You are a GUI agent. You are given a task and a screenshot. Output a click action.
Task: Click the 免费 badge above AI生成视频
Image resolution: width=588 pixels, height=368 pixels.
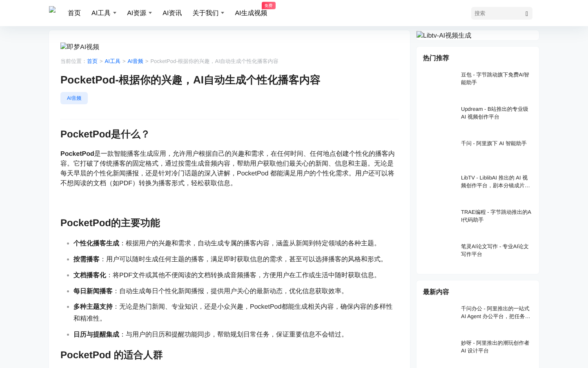tap(269, 5)
